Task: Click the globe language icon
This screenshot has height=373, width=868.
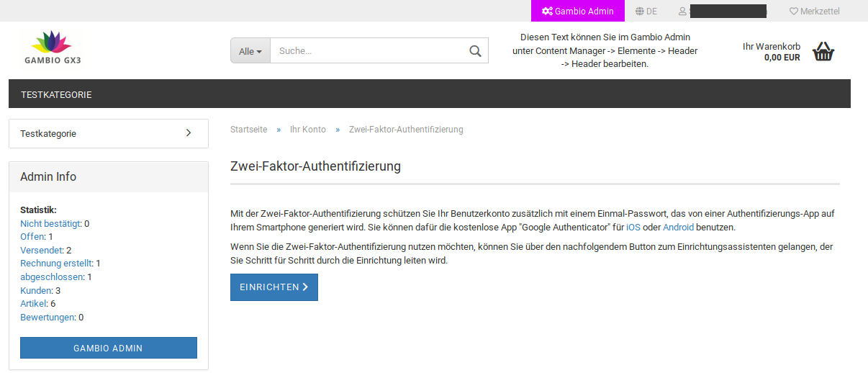Action: (x=639, y=12)
